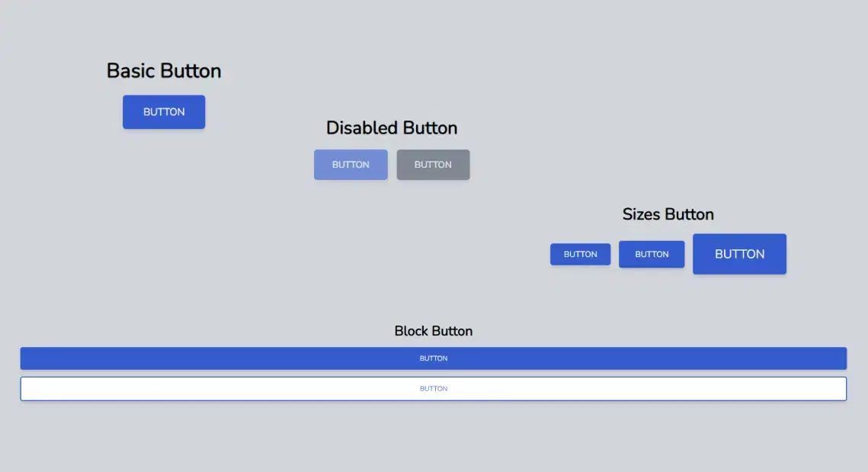Click the gray disabled button
This screenshot has width=868, height=472.
coord(433,165)
